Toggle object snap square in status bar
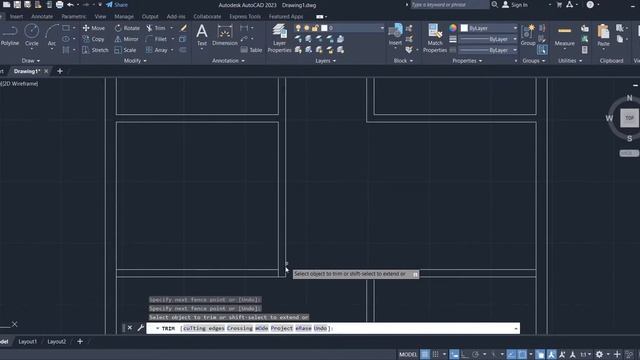This screenshot has width=640, height=360. coord(522,354)
